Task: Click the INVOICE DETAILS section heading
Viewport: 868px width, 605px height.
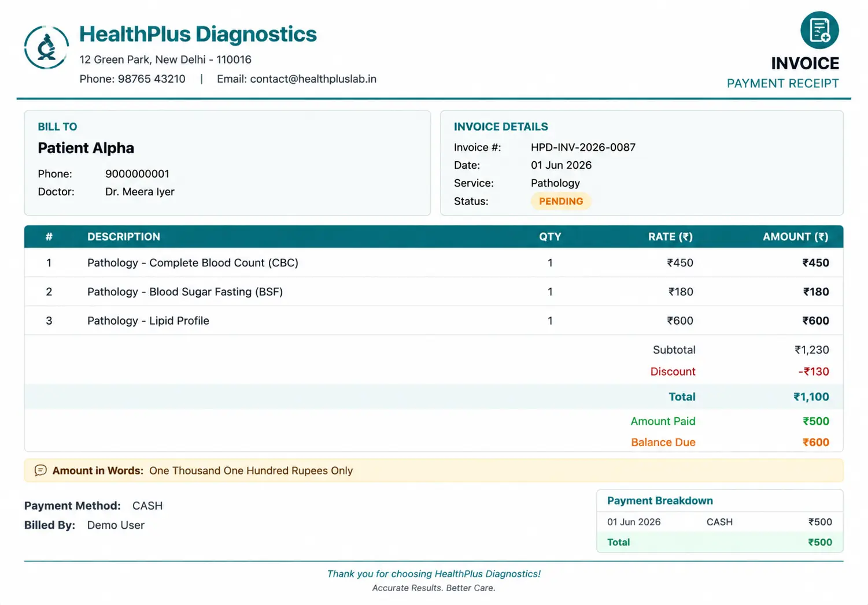Action: coord(501,127)
